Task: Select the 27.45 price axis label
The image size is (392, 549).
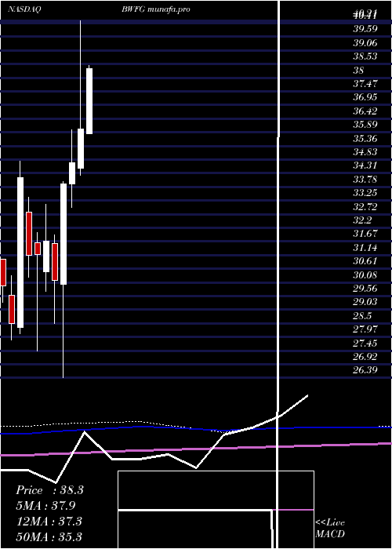Action: 365,344
